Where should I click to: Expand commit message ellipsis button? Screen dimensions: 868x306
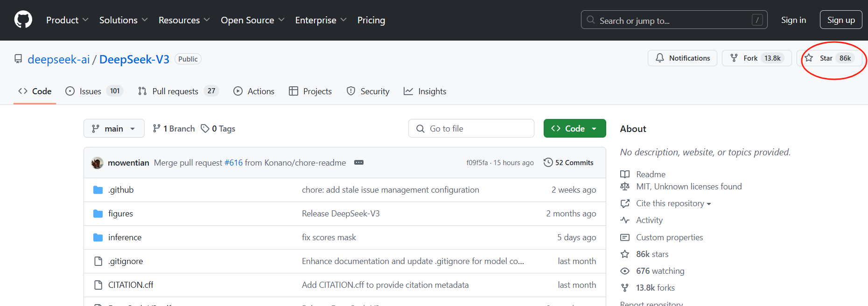359,162
